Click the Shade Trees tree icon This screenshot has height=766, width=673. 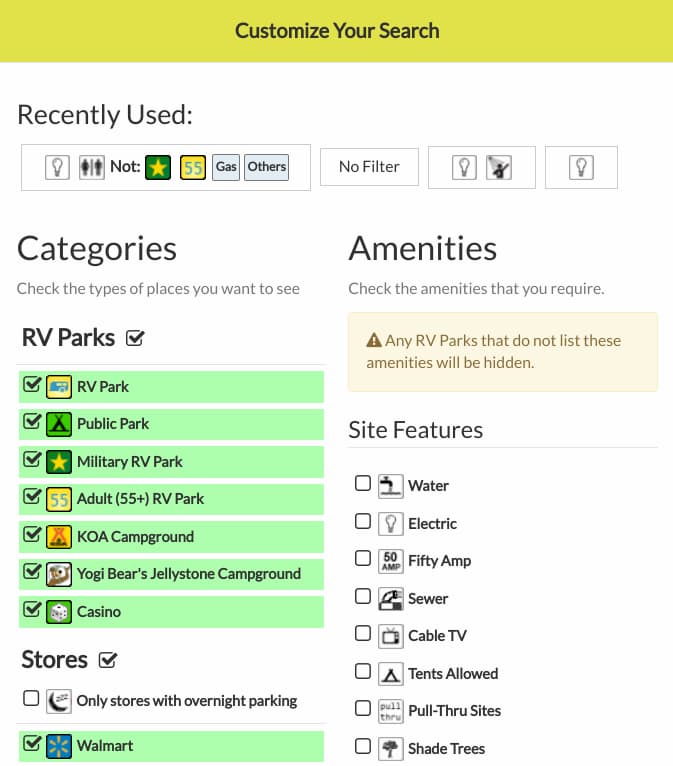coord(391,748)
